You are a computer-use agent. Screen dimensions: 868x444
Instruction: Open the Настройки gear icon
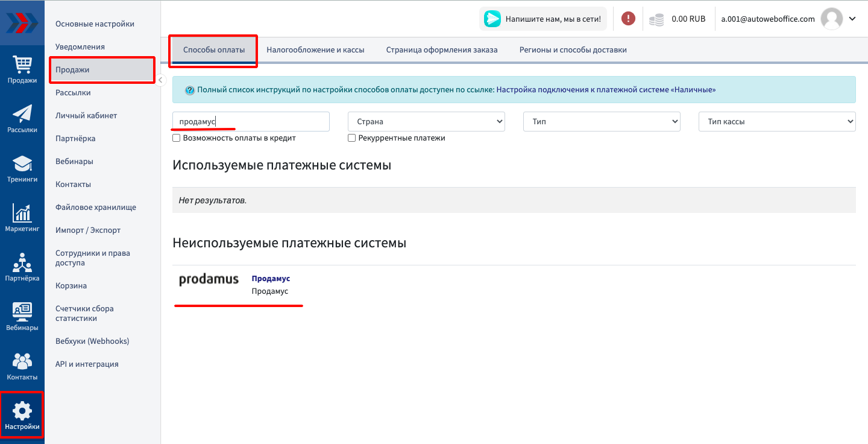22,411
